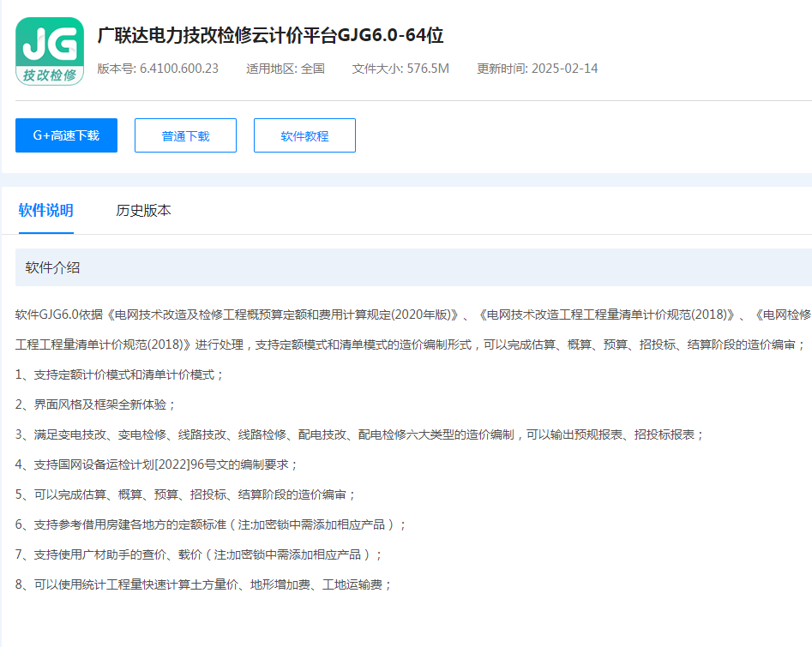
Task: Click the 适用地区: 全国 label
Action: tap(286, 69)
